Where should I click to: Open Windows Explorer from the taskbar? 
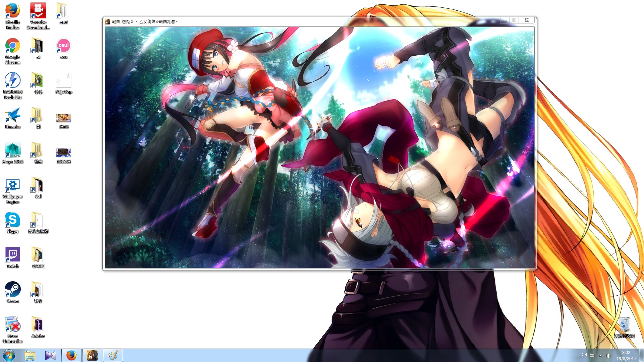tap(30, 355)
